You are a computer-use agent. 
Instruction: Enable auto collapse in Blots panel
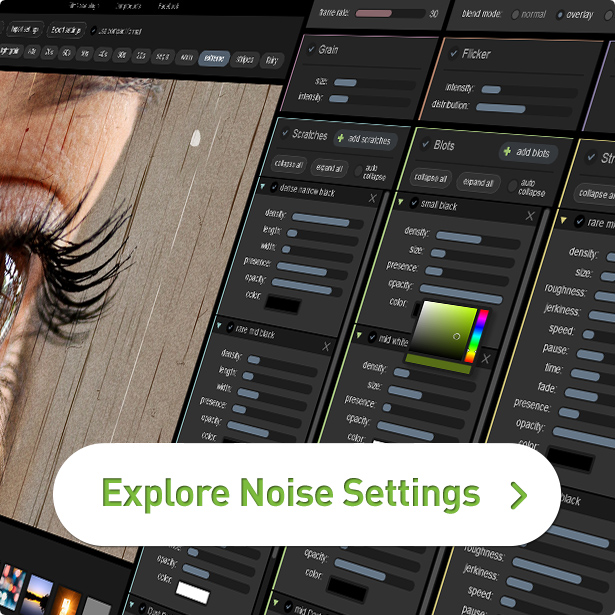tap(512, 186)
